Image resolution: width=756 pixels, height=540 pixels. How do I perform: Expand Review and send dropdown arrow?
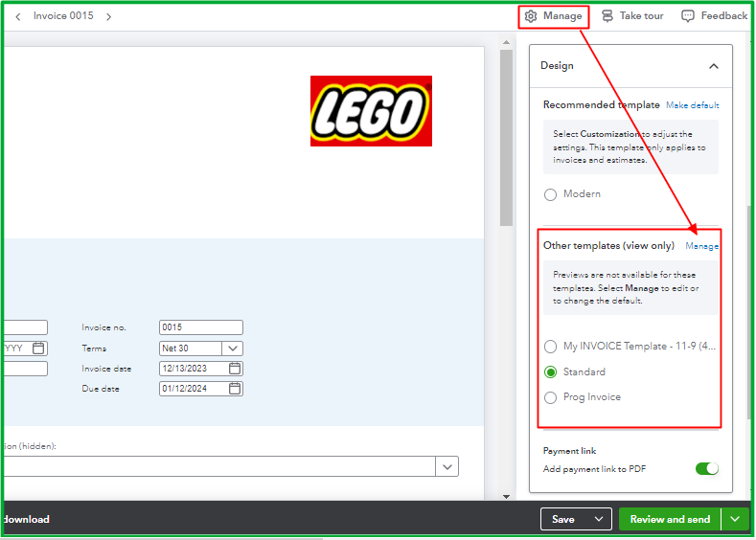tap(735, 519)
